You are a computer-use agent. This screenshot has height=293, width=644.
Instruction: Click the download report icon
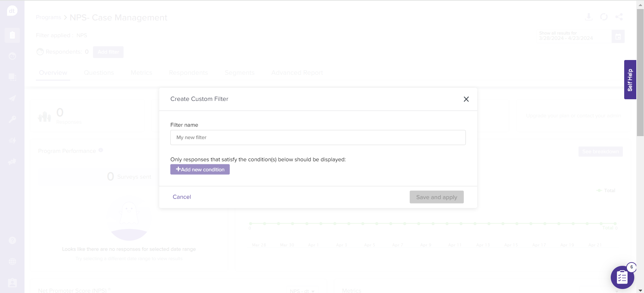pos(589,17)
